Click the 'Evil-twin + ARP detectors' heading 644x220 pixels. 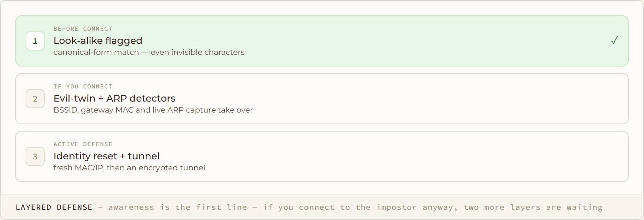point(115,98)
